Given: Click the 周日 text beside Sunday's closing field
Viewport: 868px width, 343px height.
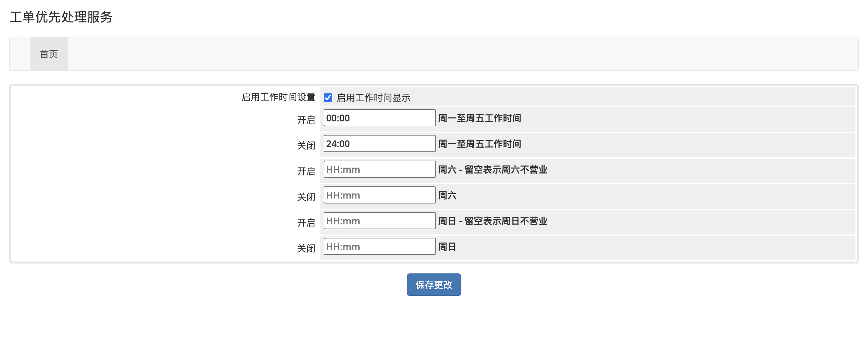Looking at the screenshot, I should (447, 247).
